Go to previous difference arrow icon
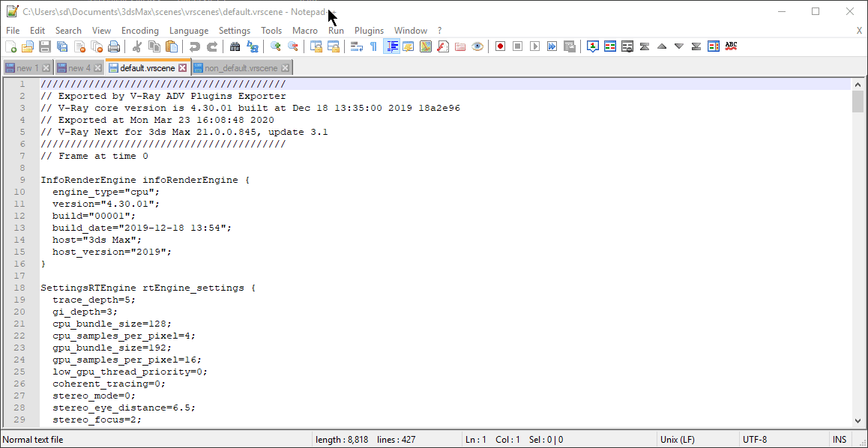The image size is (868, 448). click(662, 46)
